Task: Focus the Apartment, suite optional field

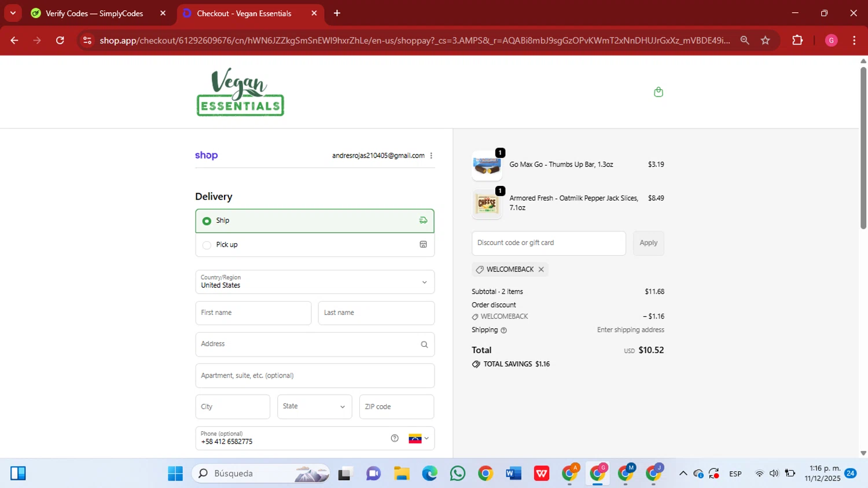Action: click(x=315, y=376)
